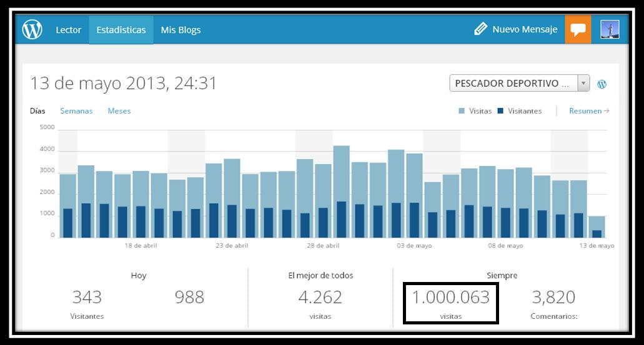
Task: Click the 3,820 Comentarios count
Action: click(x=553, y=297)
